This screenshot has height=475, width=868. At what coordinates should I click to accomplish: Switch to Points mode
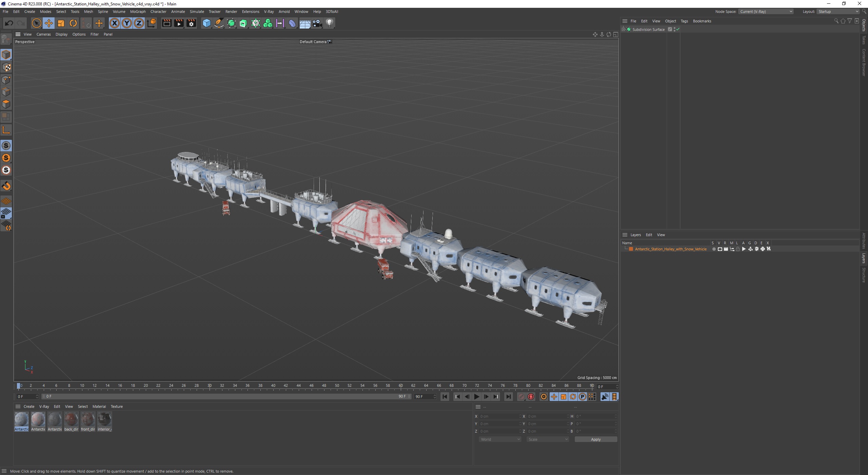click(x=6, y=80)
